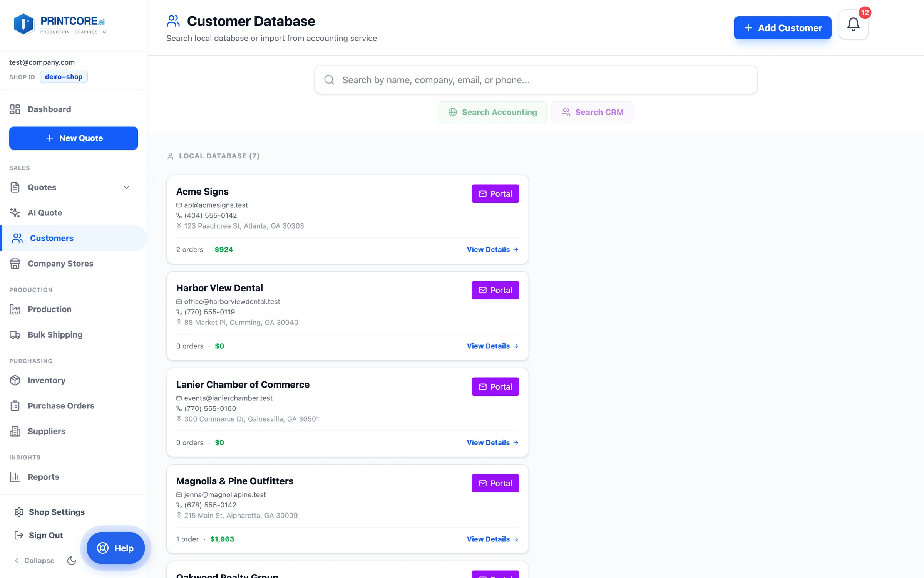Sign Out of the account
Image resolution: width=924 pixels, height=578 pixels.
[38, 535]
